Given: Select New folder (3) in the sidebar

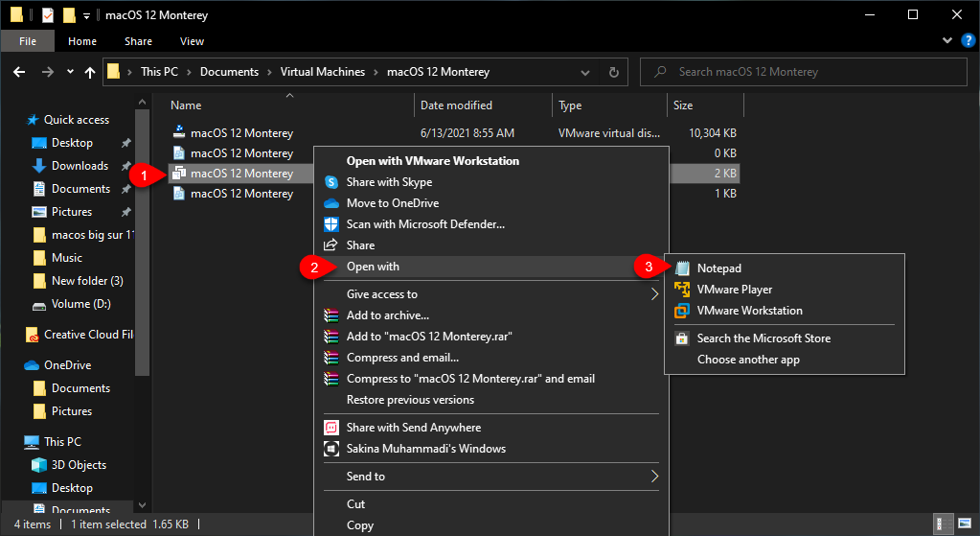Looking at the screenshot, I should pos(87,281).
